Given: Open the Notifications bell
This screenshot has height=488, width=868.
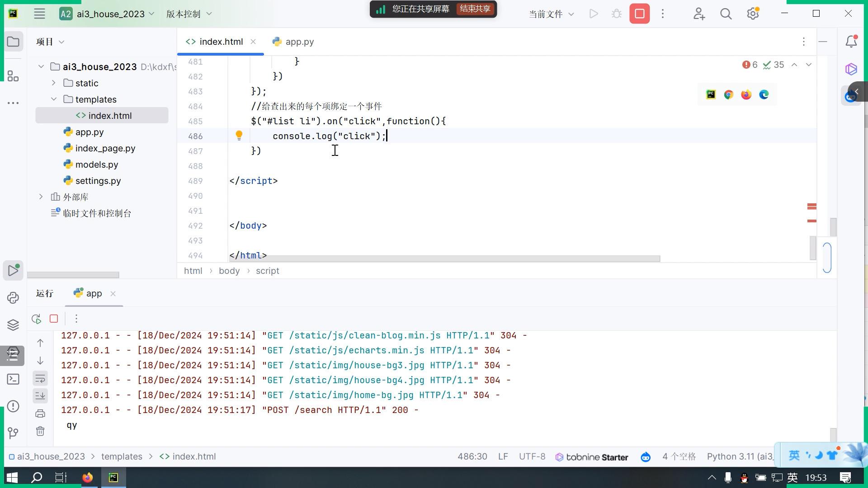Looking at the screenshot, I should point(851,42).
